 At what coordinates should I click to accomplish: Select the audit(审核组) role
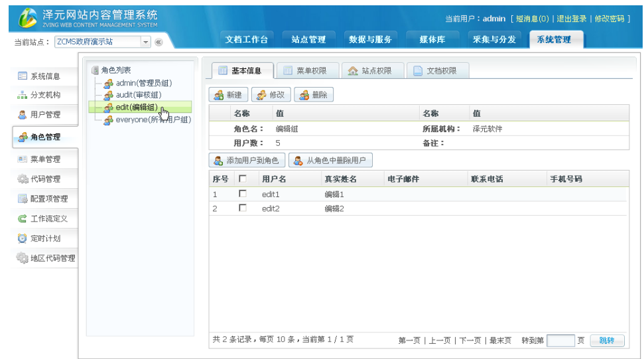[x=139, y=96]
